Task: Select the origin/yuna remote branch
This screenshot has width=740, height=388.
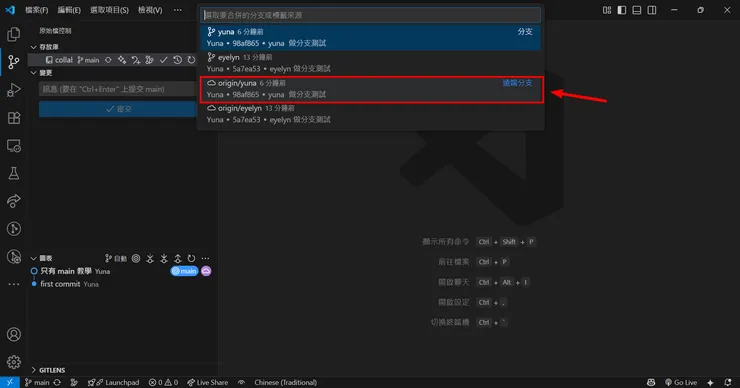Action: pos(370,89)
